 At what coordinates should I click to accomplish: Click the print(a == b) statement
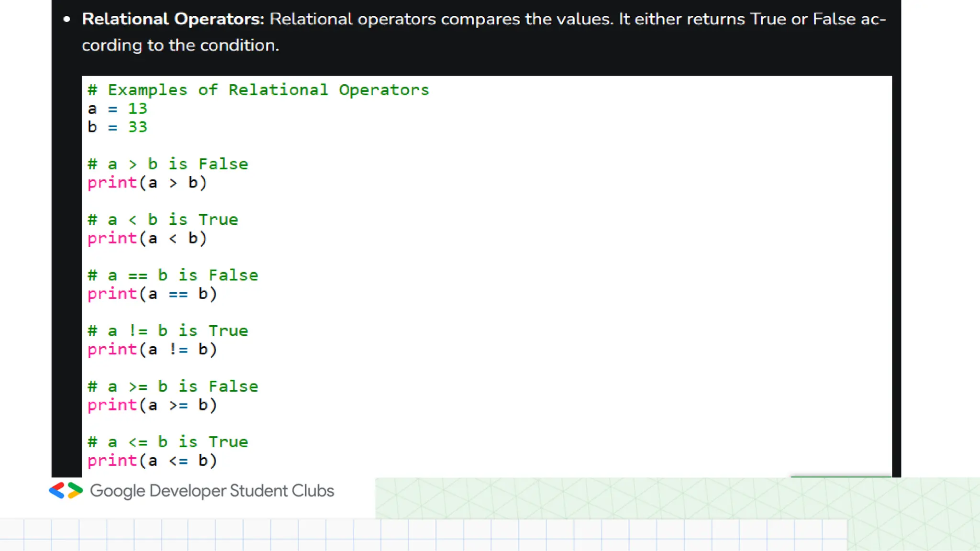point(152,294)
